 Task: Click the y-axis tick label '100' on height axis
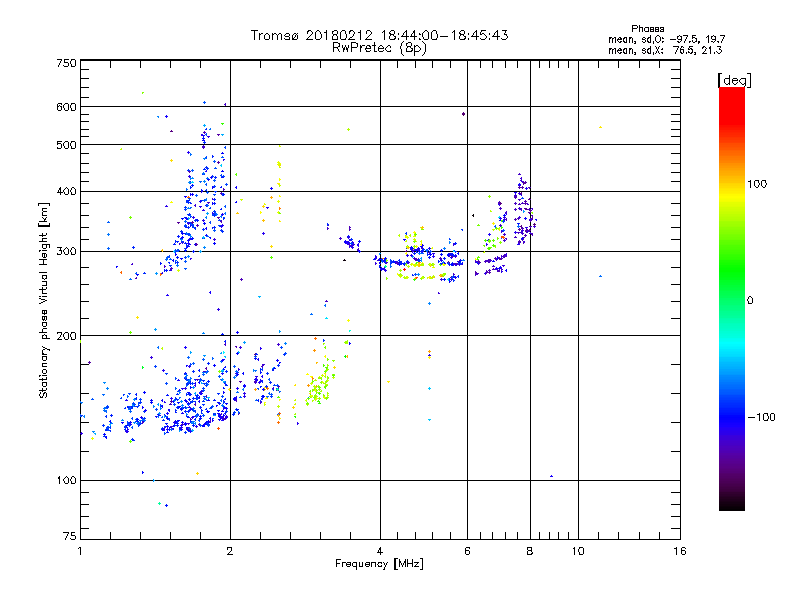67,481
